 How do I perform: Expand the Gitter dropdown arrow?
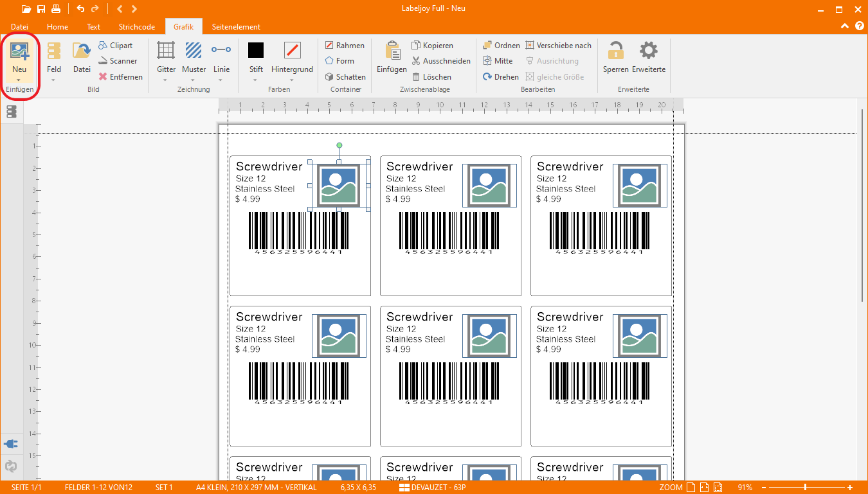click(x=166, y=80)
